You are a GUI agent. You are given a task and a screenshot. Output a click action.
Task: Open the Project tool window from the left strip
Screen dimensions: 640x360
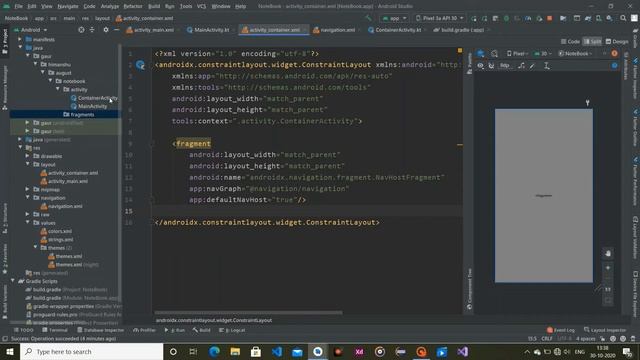[x=5, y=42]
